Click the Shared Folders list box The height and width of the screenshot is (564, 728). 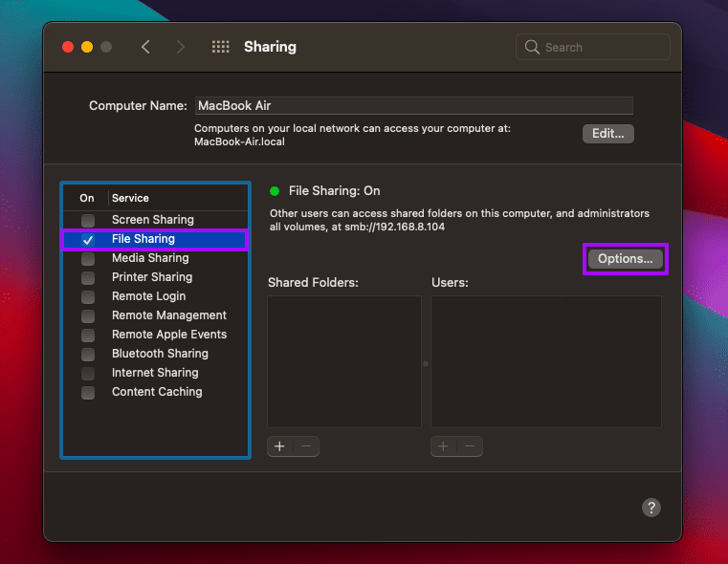(x=344, y=361)
